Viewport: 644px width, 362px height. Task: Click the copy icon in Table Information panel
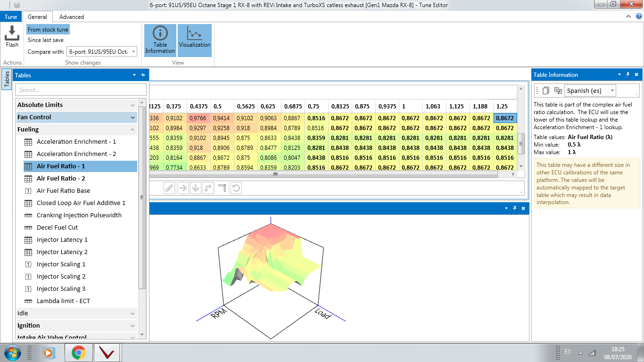[x=546, y=90]
